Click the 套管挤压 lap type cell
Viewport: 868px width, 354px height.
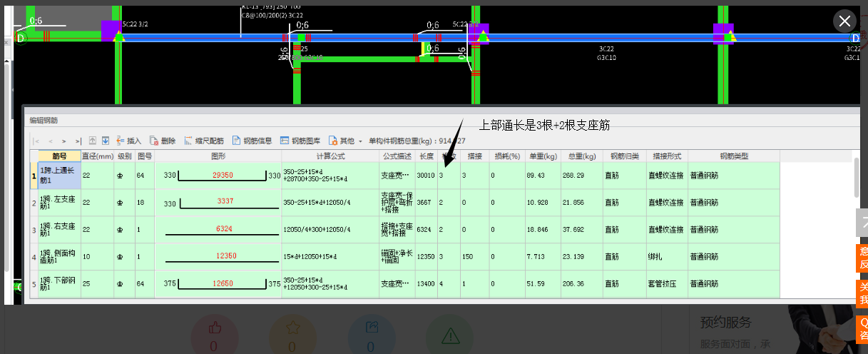coord(667,284)
